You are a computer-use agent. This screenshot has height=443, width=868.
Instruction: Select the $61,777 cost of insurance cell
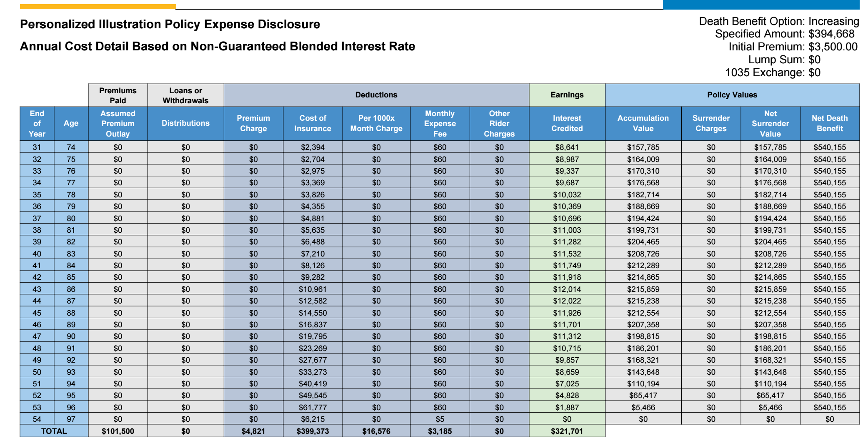(x=313, y=407)
